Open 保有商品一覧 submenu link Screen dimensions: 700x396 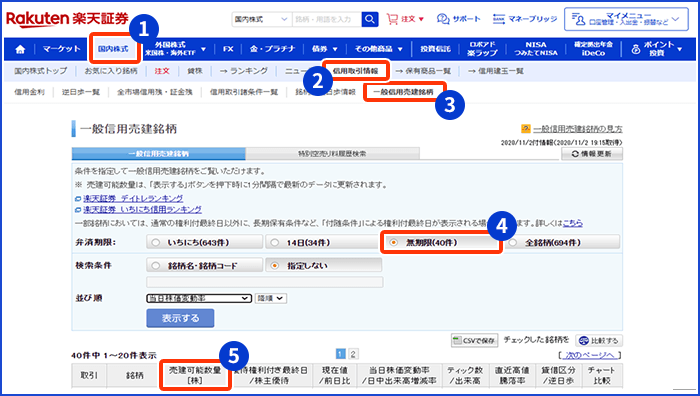tap(423, 71)
